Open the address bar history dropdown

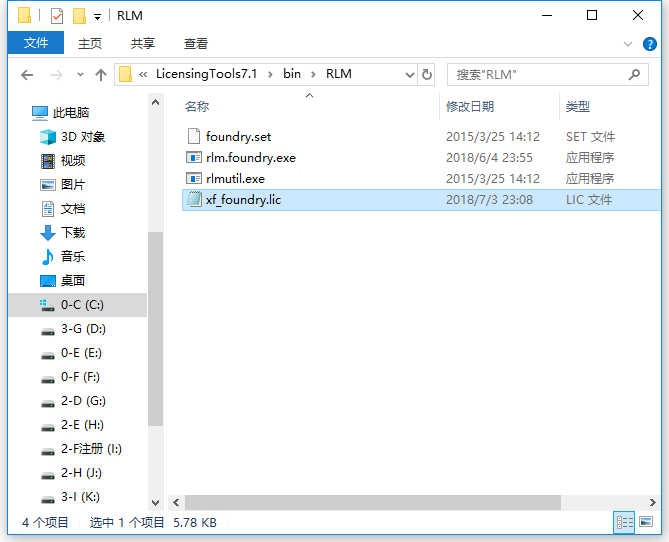410,75
